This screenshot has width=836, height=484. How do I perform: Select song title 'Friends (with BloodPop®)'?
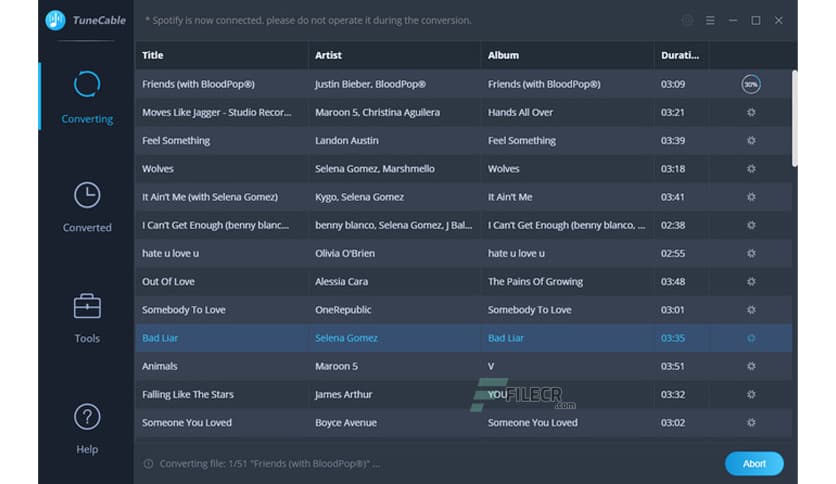click(x=198, y=84)
